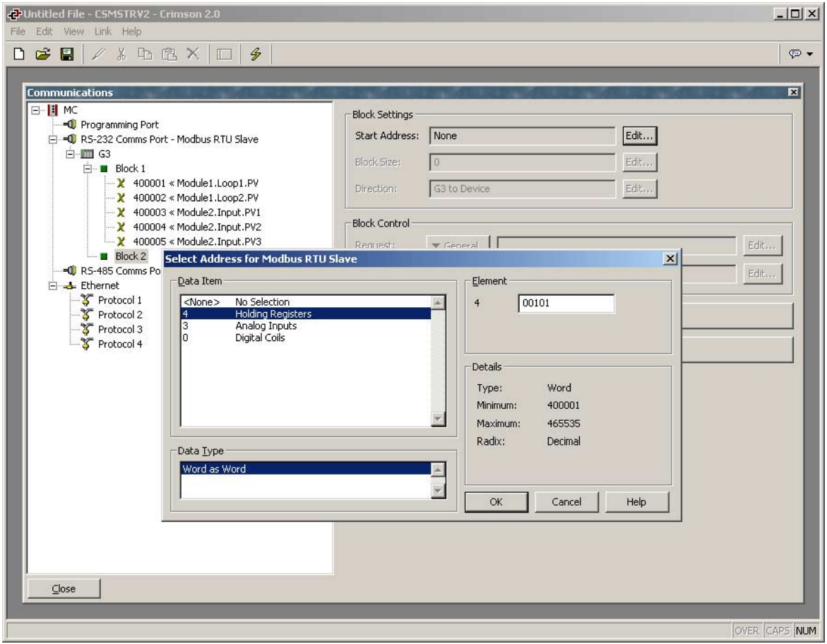
Task: Click the 400001 mapping icon
Action: coord(121,183)
